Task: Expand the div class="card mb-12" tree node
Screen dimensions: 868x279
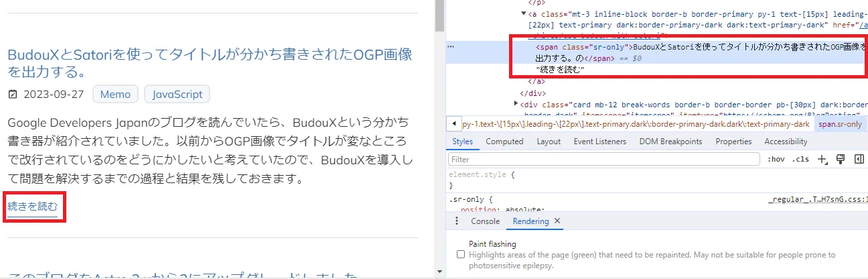Action: point(516,103)
